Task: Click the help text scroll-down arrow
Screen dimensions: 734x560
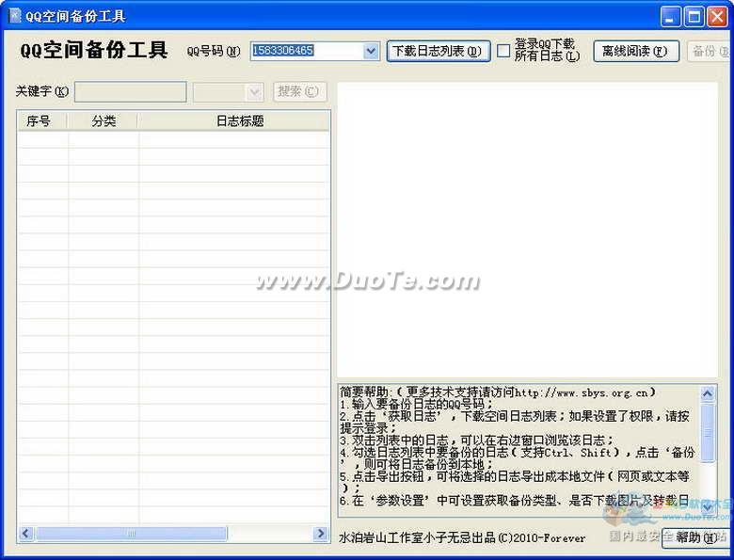Action: pos(708,506)
